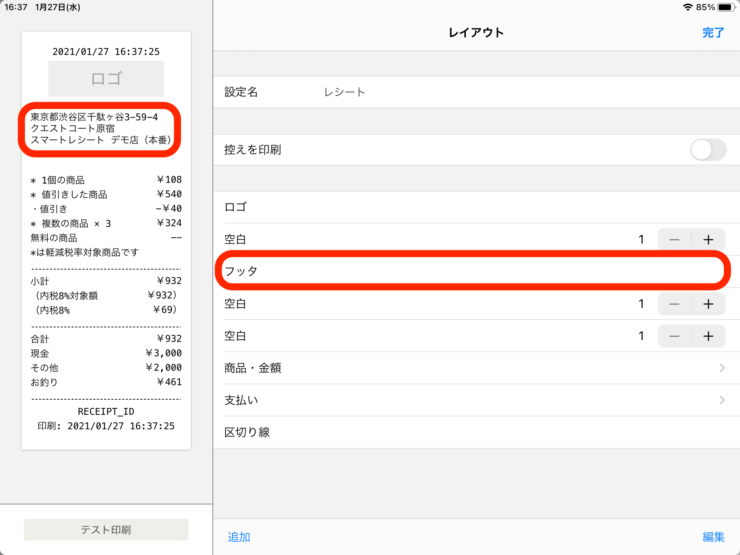Tap 無料の商品 line in receipt preview
The image size is (740, 555).
tap(54, 238)
